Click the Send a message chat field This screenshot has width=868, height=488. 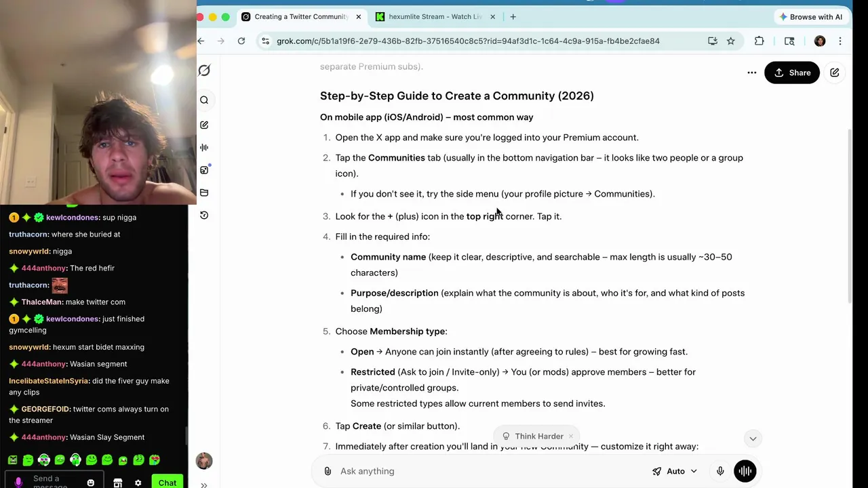(x=54, y=483)
